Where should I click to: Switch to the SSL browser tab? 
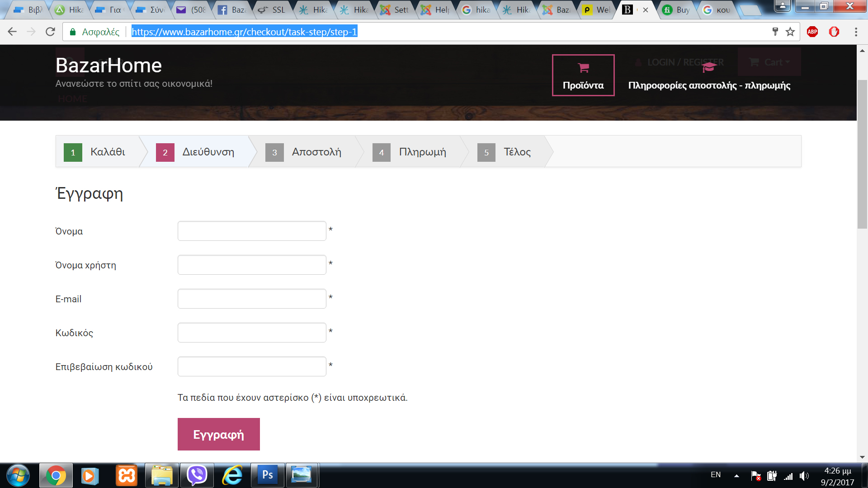(x=273, y=9)
